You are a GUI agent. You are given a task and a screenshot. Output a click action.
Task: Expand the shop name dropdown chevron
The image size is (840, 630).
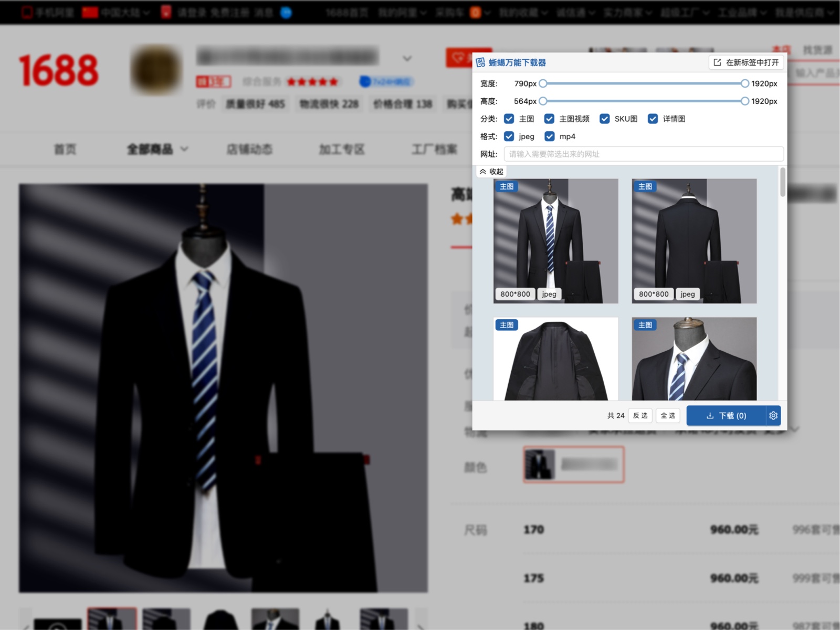(x=407, y=58)
